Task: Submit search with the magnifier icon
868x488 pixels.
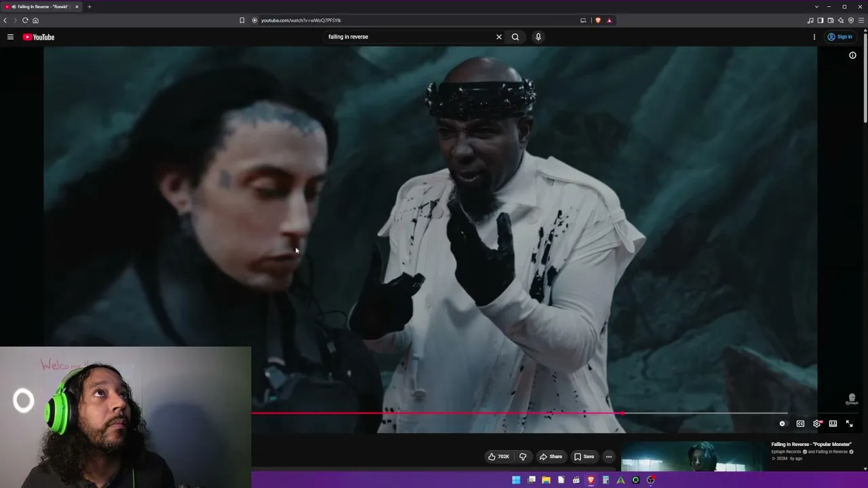Action: click(x=515, y=37)
